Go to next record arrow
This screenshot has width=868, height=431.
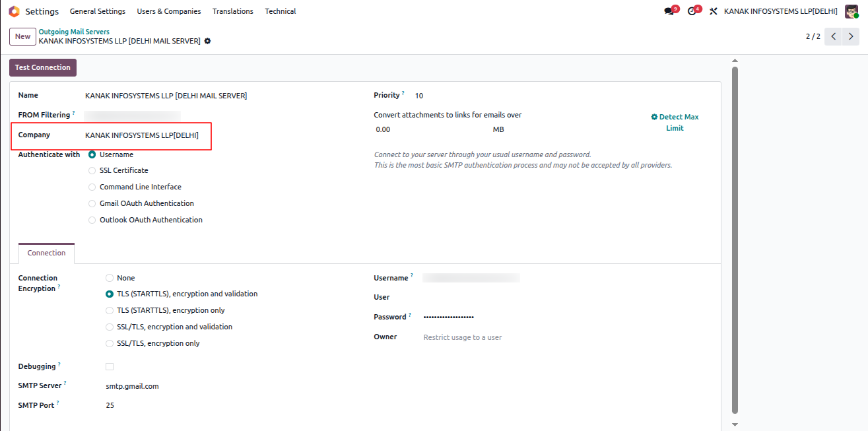[851, 36]
